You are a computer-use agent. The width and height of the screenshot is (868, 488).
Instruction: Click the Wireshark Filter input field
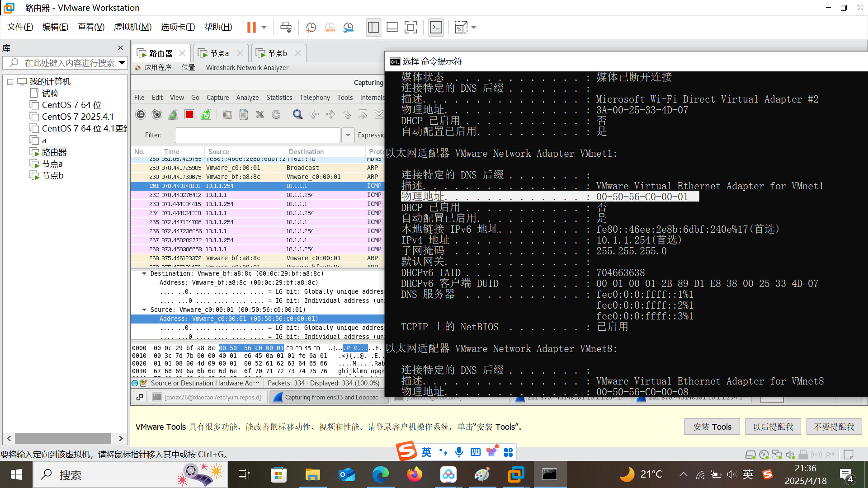pyautogui.click(x=257, y=135)
